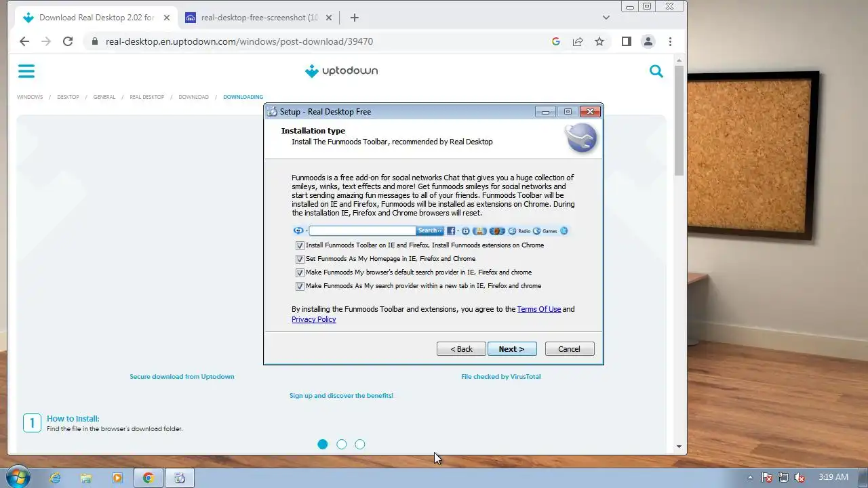Viewport: 868px width, 488px height.
Task: Expand Chrome tab search chevron
Action: tap(606, 18)
